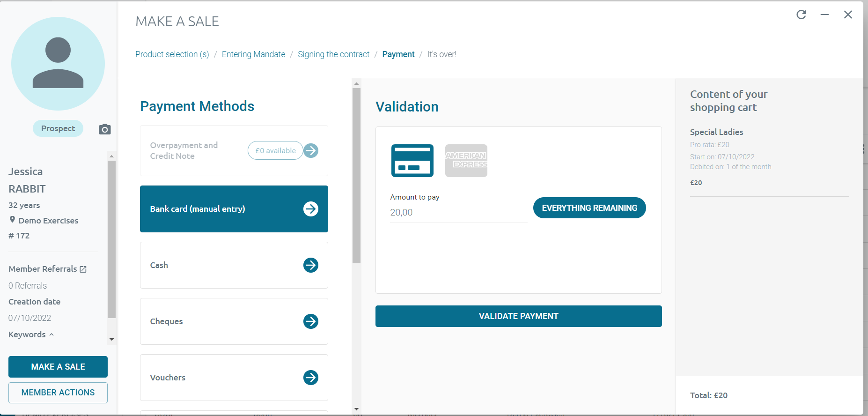The image size is (868, 416).
Task: Choose the Vouchers payment method card
Action: (x=234, y=378)
